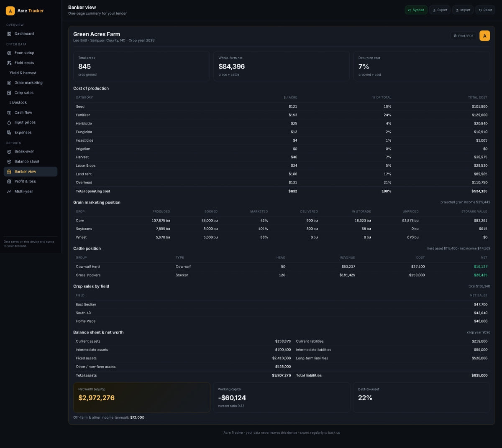Click the Export button

(440, 10)
